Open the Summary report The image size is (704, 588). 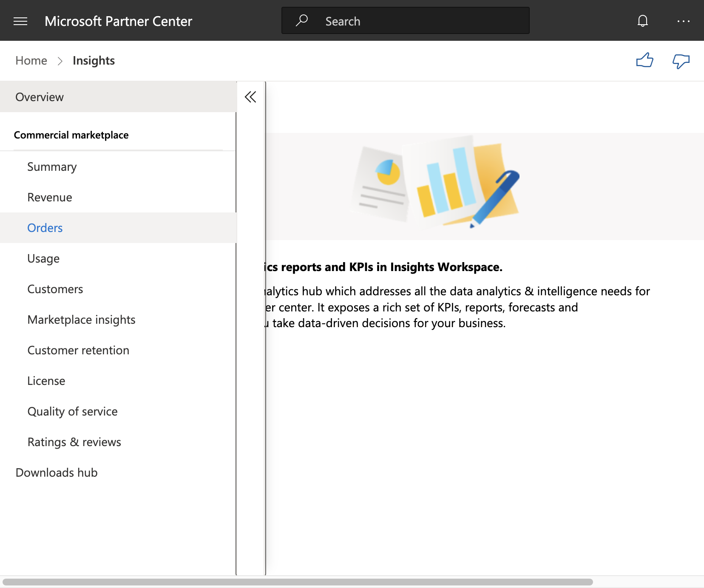tap(118, 167)
